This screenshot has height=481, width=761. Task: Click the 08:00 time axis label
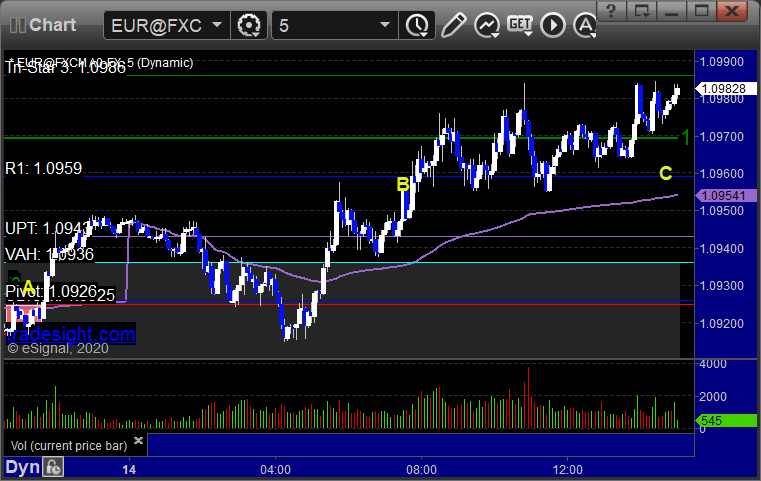[421, 470]
